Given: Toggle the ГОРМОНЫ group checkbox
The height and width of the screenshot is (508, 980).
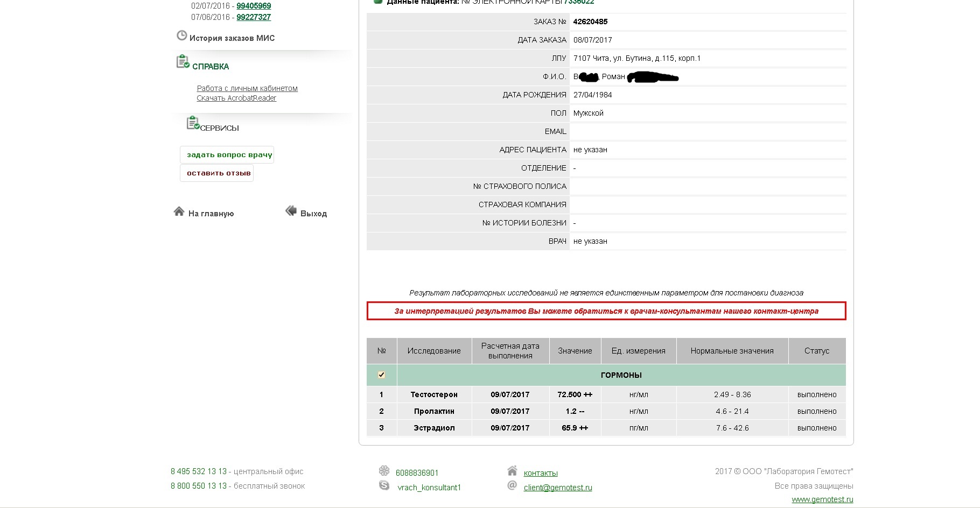Looking at the screenshot, I should point(381,375).
